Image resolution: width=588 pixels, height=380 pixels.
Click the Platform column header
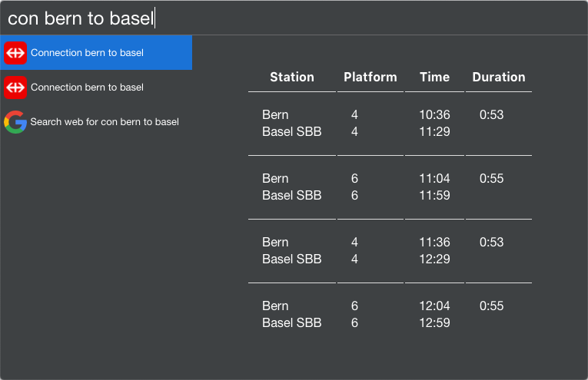370,78
